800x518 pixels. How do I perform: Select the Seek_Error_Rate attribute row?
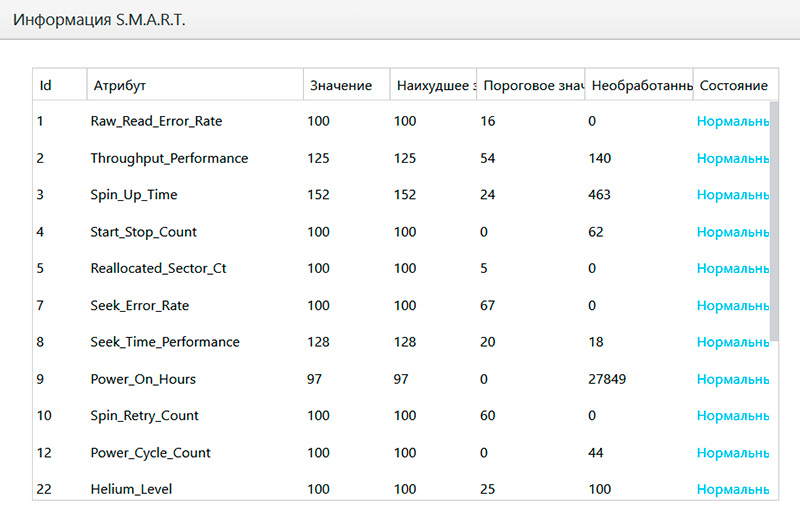(x=139, y=305)
